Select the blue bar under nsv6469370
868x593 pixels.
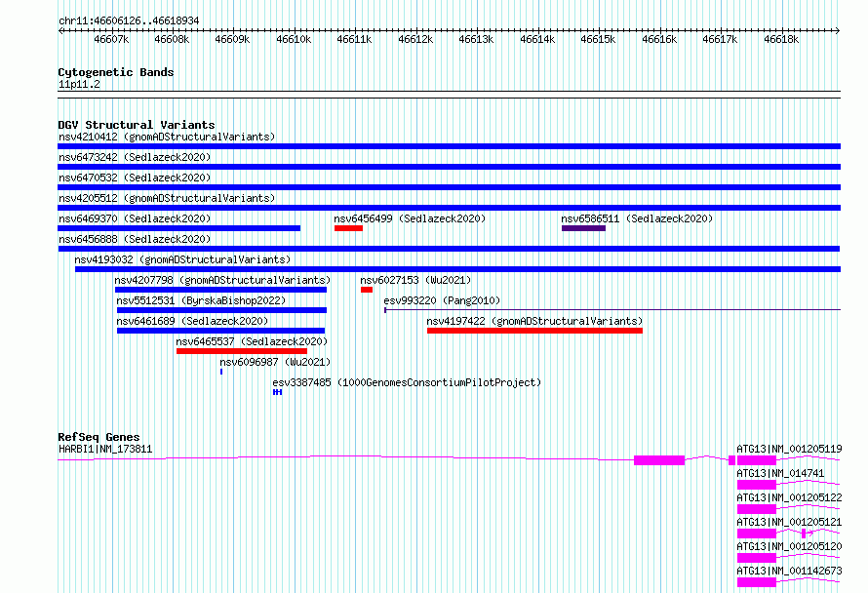[x=178, y=228]
